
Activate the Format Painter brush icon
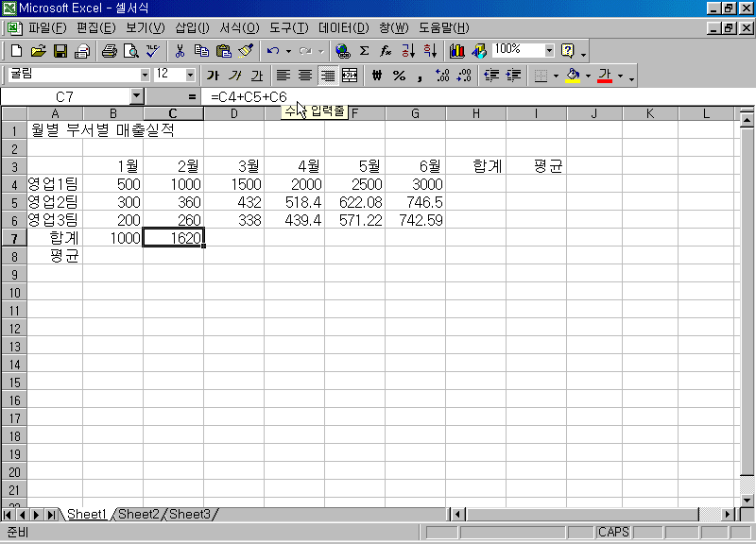click(246, 51)
